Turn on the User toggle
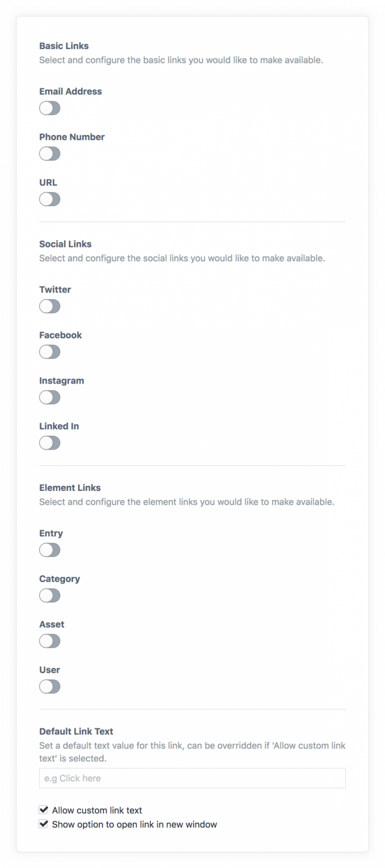385x868 pixels. (x=50, y=687)
